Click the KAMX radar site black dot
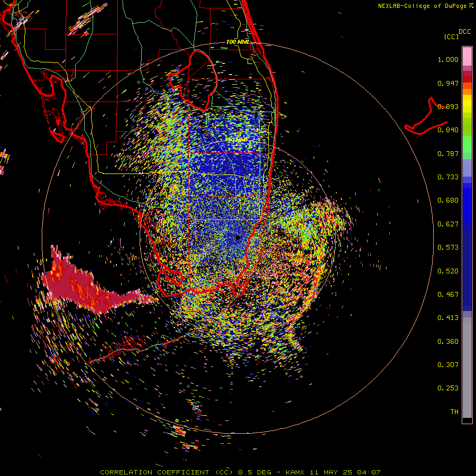The image size is (476, 476). tap(238, 238)
